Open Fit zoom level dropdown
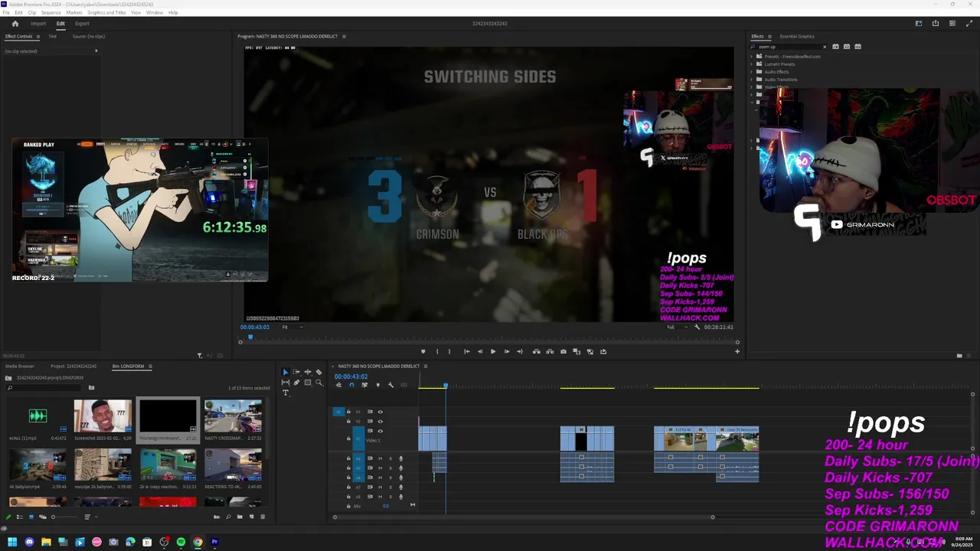This screenshot has height=551, width=980. click(292, 327)
